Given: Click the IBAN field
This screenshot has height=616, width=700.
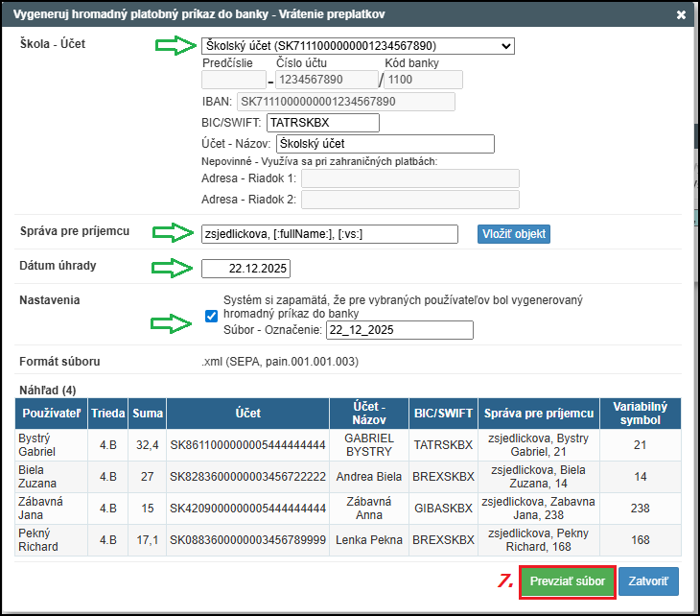Looking at the screenshot, I should (x=345, y=101).
